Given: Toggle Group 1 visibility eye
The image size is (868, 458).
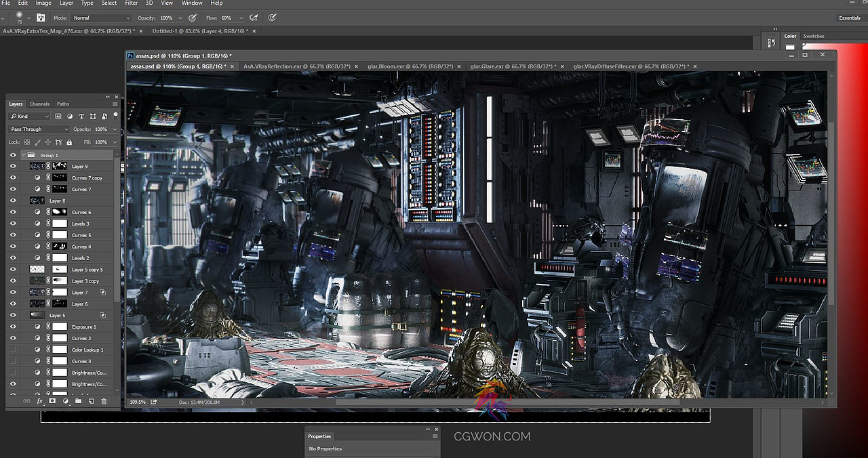Looking at the screenshot, I should click(13, 155).
